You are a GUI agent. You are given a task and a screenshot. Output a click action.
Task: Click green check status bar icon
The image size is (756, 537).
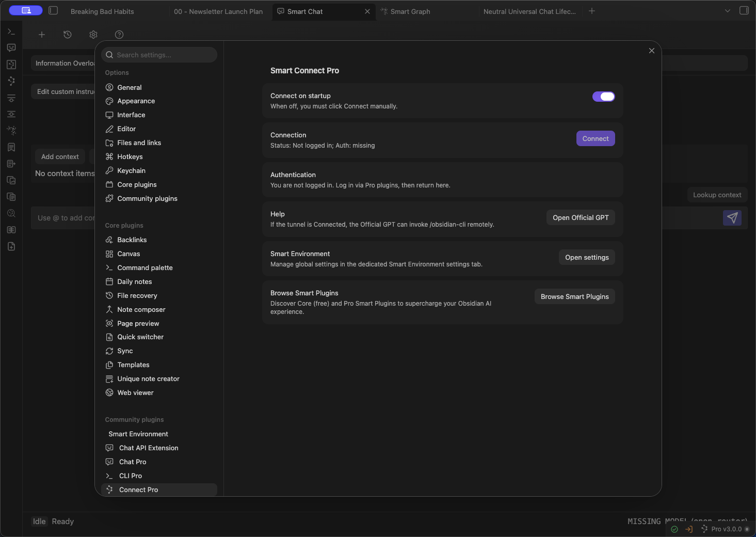coord(674,529)
